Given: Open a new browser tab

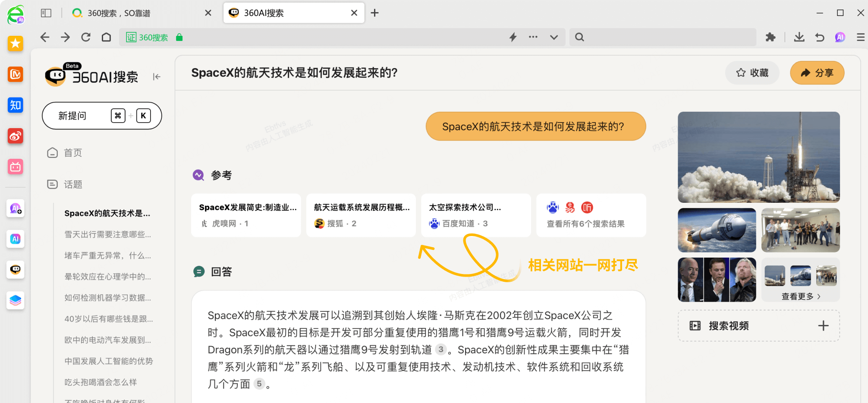Looking at the screenshot, I should point(375,13).
